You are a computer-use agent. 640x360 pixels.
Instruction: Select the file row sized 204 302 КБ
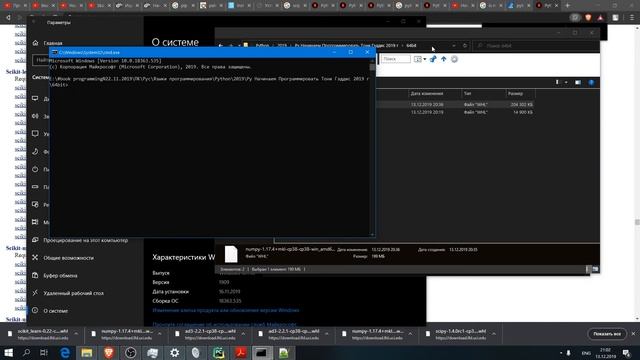(x=455, y=104)
